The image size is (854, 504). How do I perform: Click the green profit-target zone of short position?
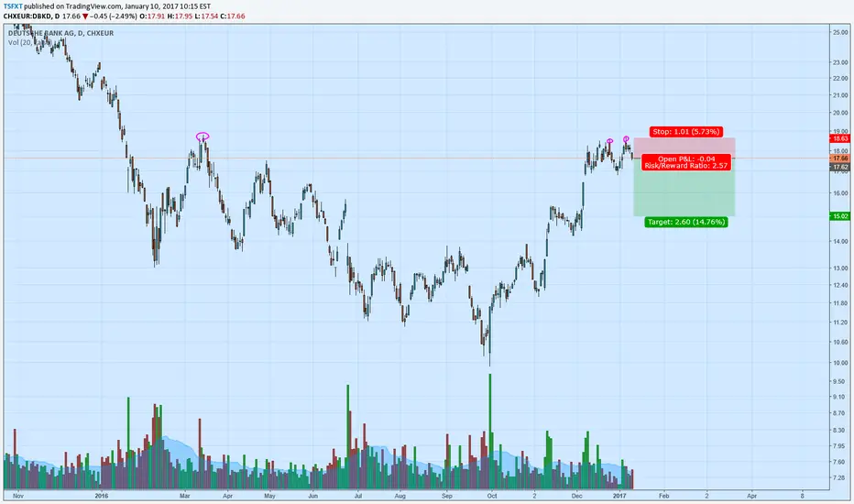coord(684,187)
